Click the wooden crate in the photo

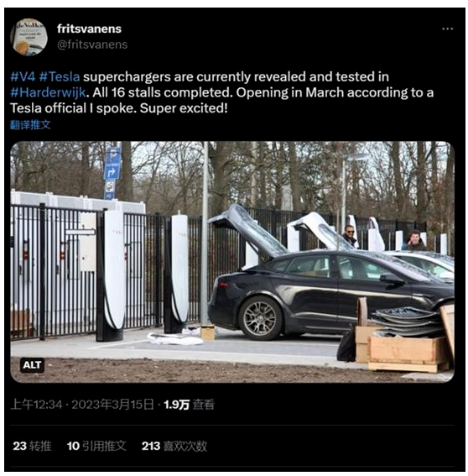tap(408, 353)
